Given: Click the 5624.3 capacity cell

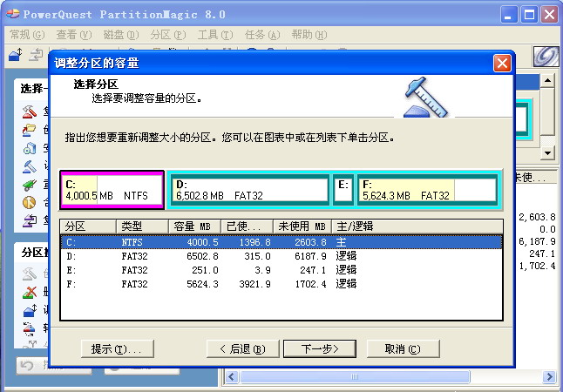Looking at the screenshot, I should click(x=202, y=284).
